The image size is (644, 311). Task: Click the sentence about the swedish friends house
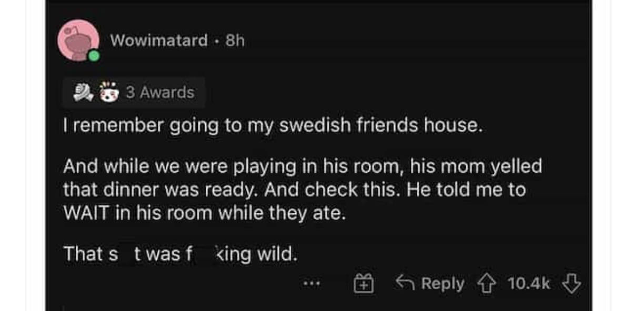click(273, 126)
